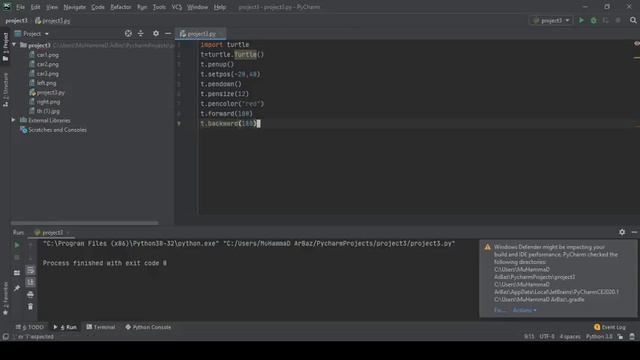Screen dimensions: 640x360
Task: Click the restore layout icon in Run panel
Action: [x=17, y=273]
